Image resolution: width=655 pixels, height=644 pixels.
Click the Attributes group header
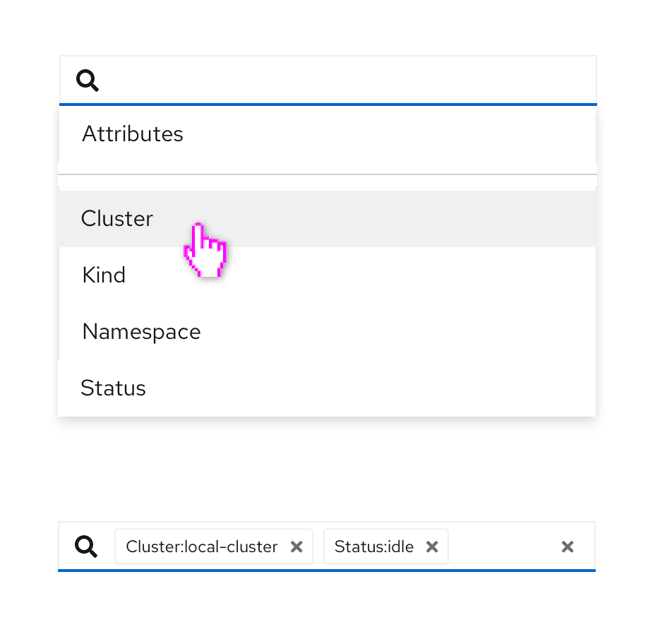133,133
